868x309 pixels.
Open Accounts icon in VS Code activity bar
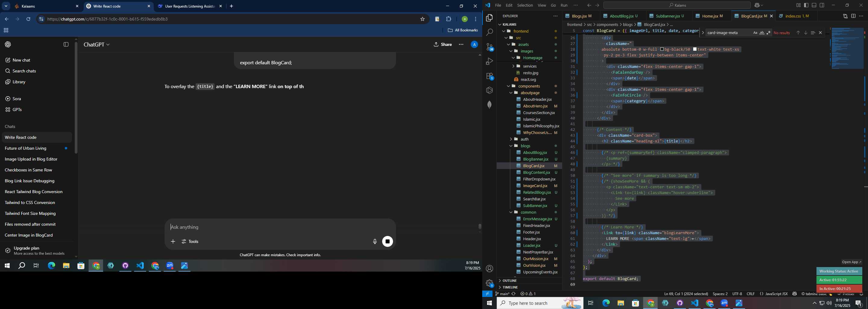pyautogui.click(x=489, y=269)
